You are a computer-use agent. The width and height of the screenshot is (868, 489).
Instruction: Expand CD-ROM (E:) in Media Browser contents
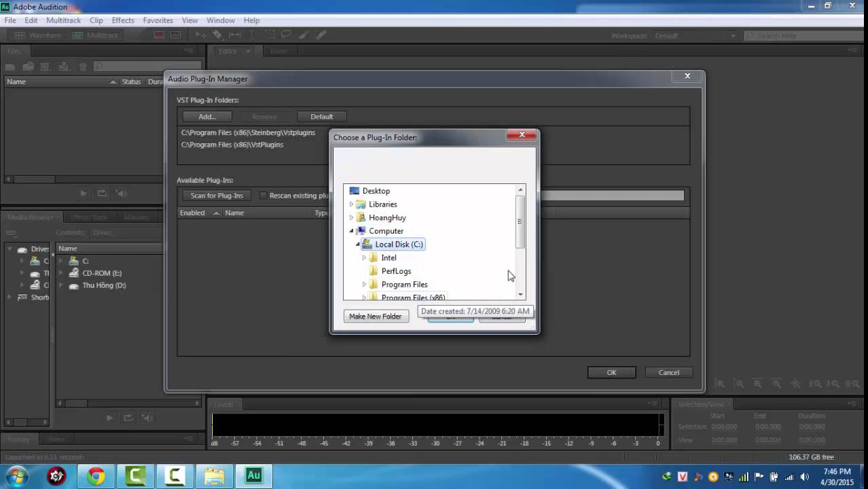[61, 273]
